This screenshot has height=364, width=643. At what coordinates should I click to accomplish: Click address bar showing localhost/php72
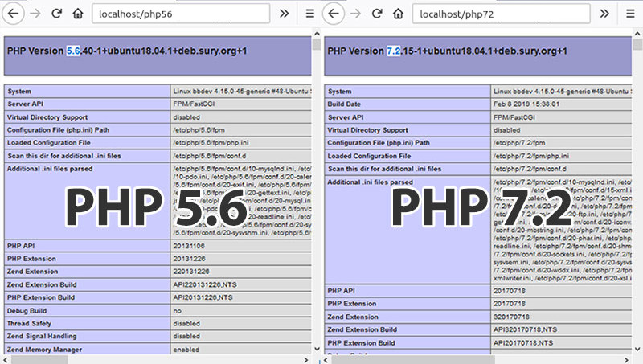pyautogui.click(x=501, y=14)
